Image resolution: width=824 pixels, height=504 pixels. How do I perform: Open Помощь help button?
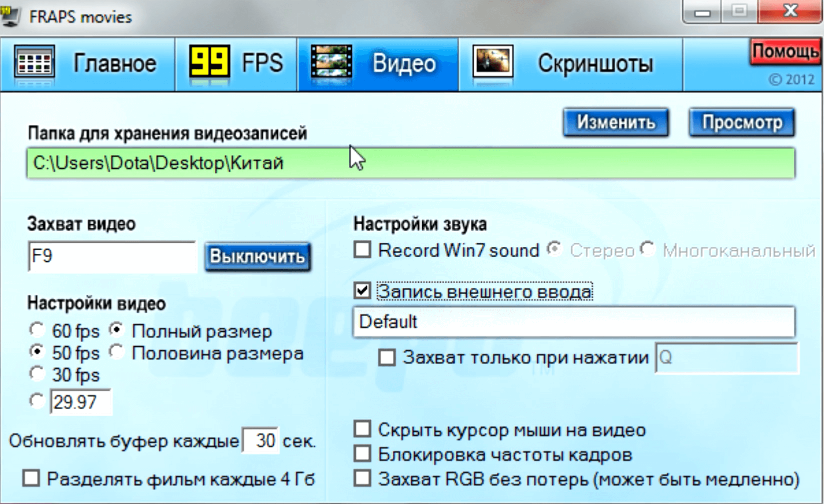[786, 51]
